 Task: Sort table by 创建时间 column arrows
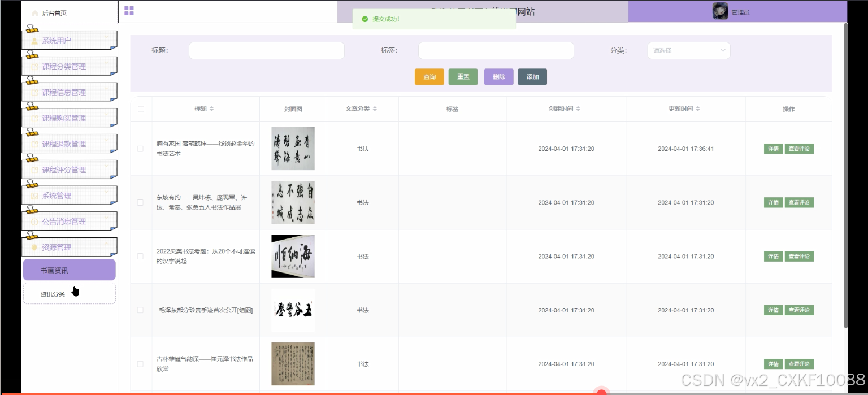point(578,109)
